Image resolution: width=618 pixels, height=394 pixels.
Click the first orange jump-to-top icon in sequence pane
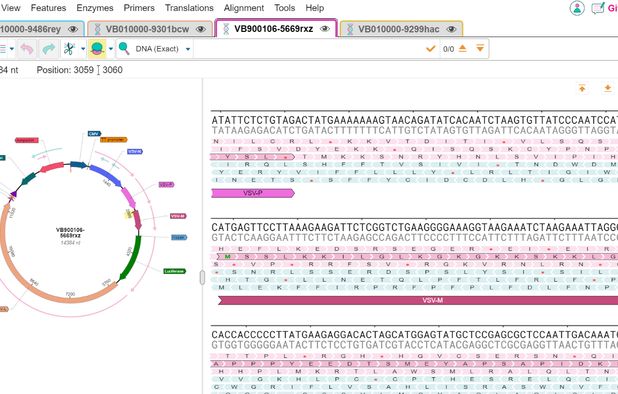(x=582, y=88)
